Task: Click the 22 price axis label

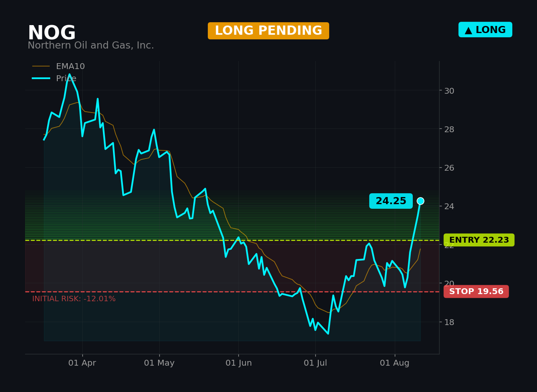Action: (x=449, y=245)
